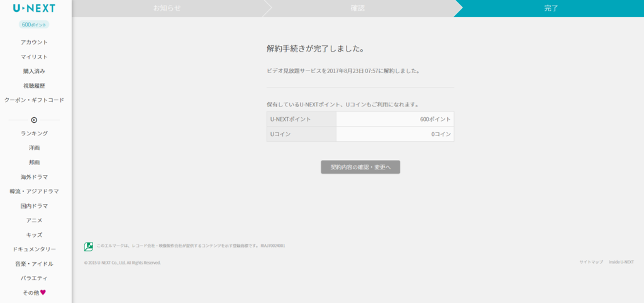Click the pink heart icon beside その他
This screenshot has width=644, height=303.
coord(43,293)
